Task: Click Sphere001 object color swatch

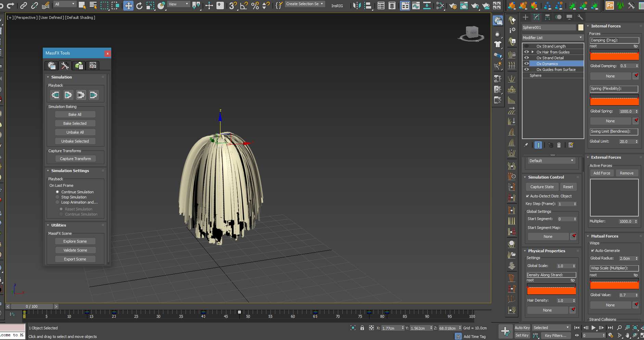Action: tap(581, 27)
